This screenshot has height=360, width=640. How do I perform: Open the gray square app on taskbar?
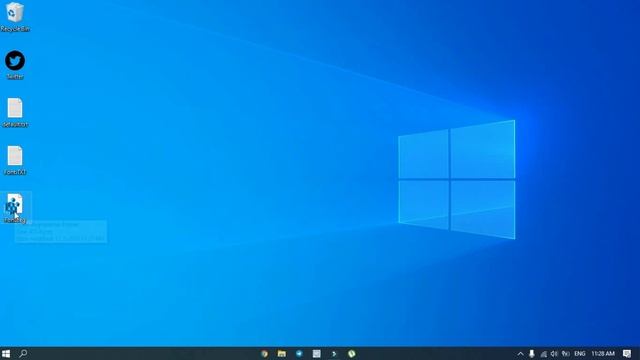(317, 353)
